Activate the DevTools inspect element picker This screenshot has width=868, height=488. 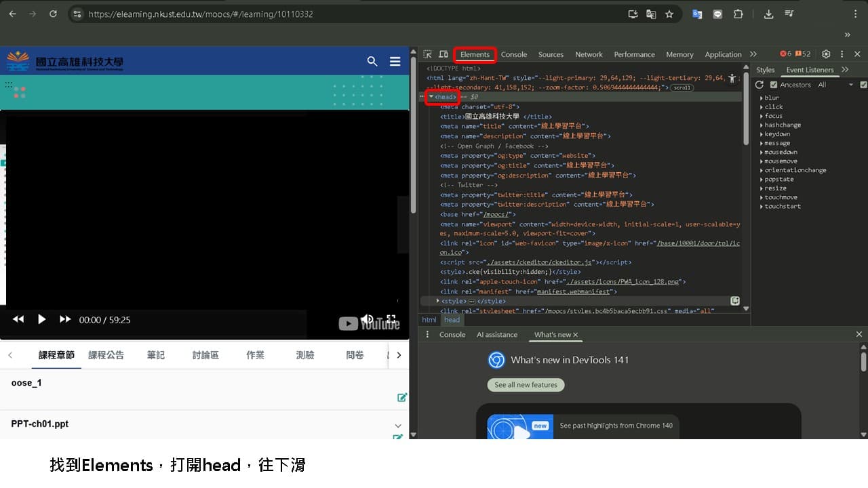click(428, 54)
